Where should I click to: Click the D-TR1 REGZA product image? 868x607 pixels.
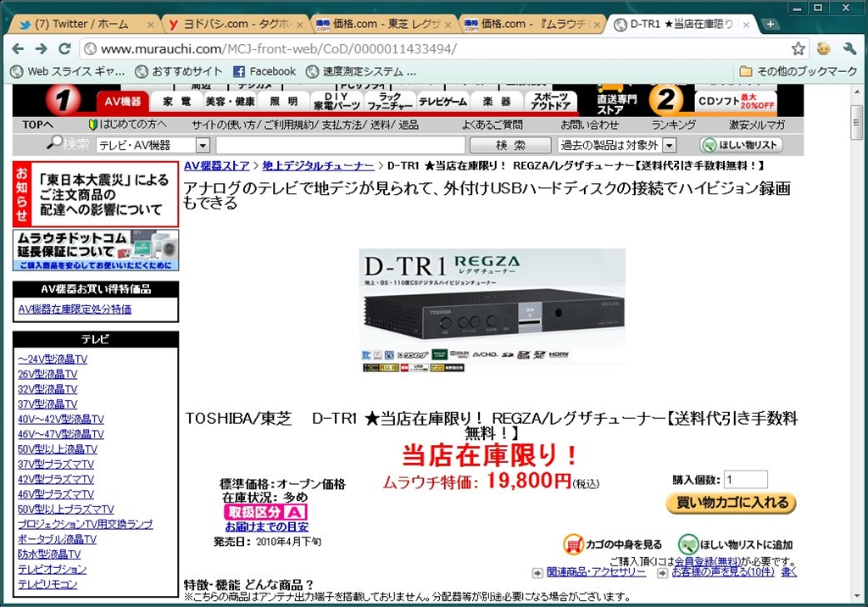click(x=492, y=309)
